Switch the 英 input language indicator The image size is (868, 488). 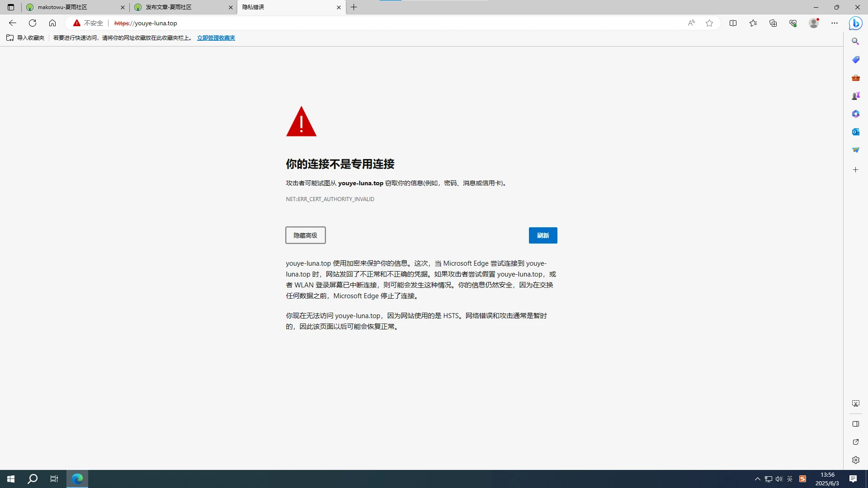click(x=790, y=479)
